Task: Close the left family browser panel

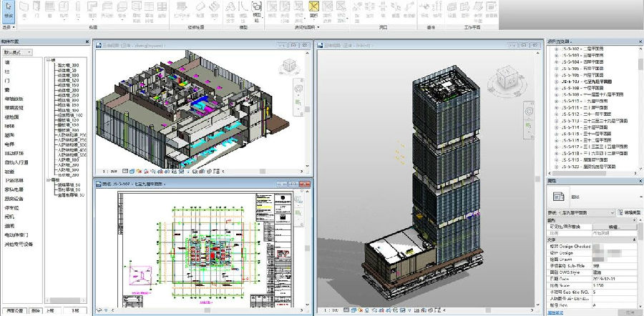Action: [x=87, y=41]
